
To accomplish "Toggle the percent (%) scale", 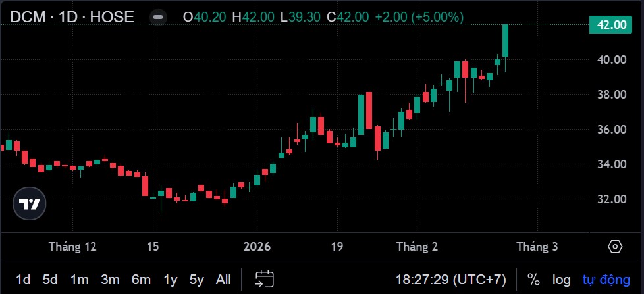I will tap(533, 280).
